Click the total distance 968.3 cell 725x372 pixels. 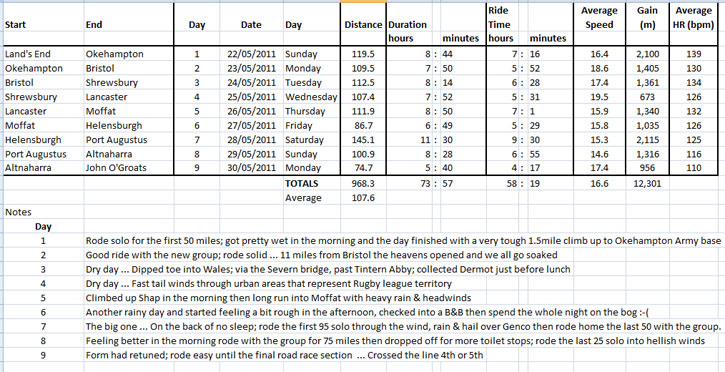pos(363,183)
